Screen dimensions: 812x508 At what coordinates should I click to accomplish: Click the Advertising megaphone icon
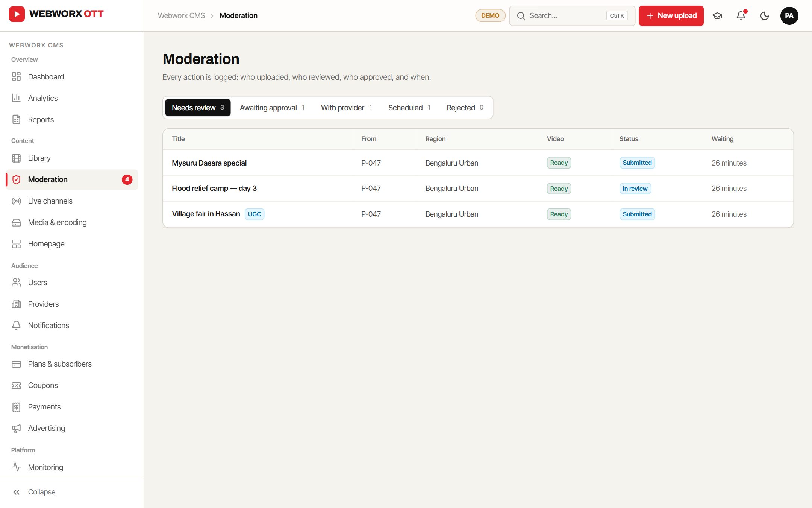(16, 428)
